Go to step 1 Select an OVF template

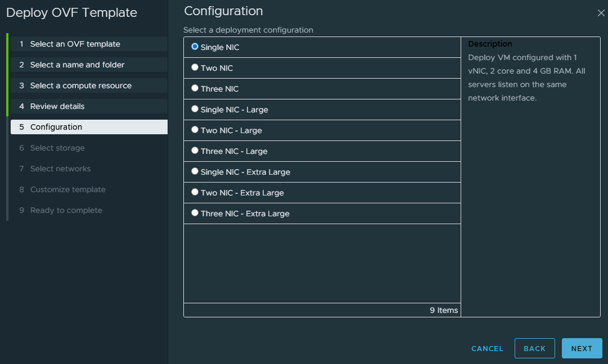pyautogui.click(x=75, y=44)
